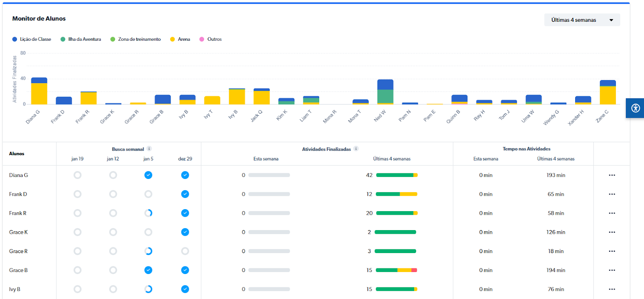644x299 pixels.
Task: Open the accessibility widget icon
Action: [x=635, y=108]
